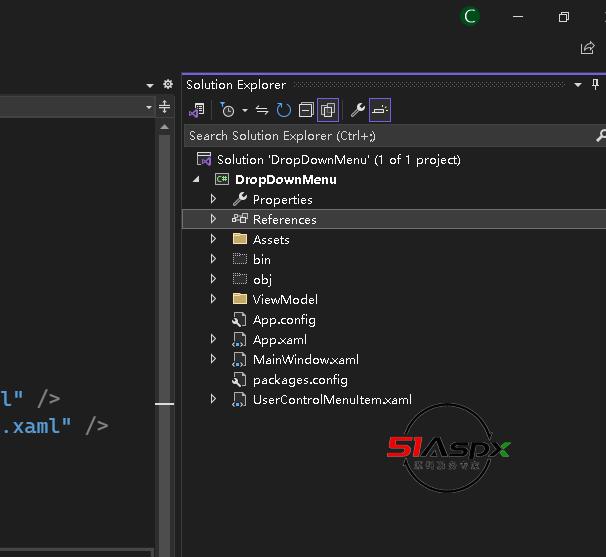Click the bin hidden folder icon
Viewport: 606px width, 557px height.
click(x=240, y=259)
